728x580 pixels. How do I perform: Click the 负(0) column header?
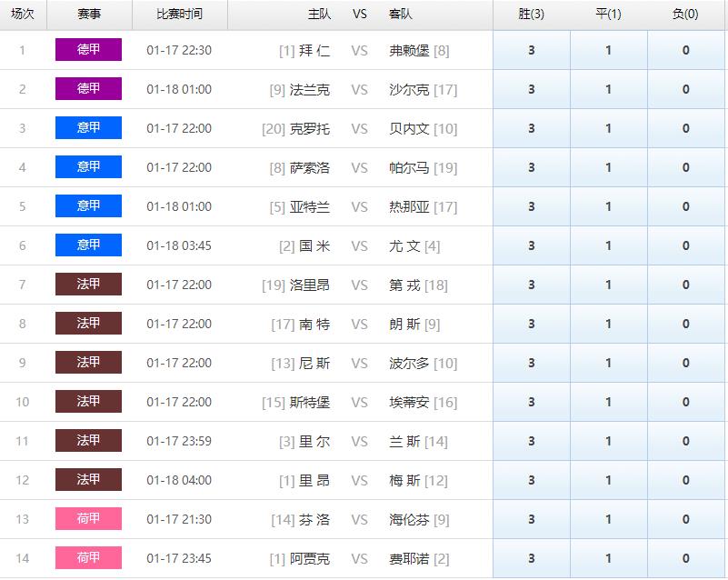click(x=685, y=14)
